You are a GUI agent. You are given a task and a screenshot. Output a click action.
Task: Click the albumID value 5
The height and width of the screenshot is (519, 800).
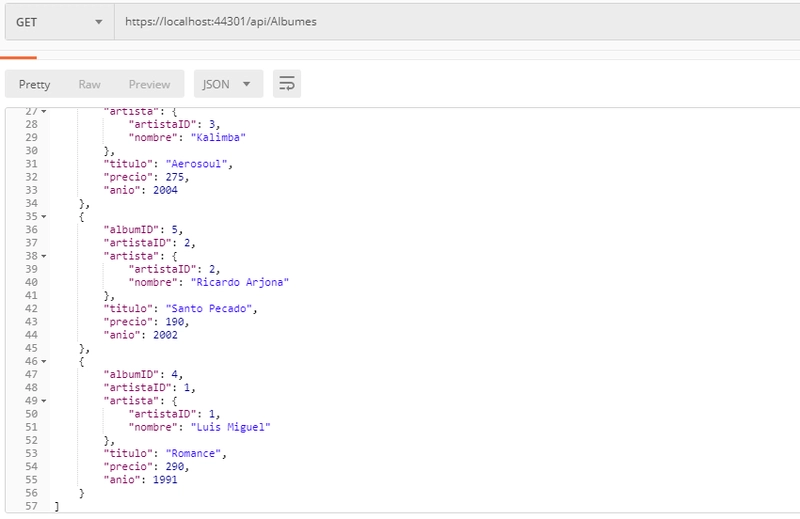click(174, 230)
